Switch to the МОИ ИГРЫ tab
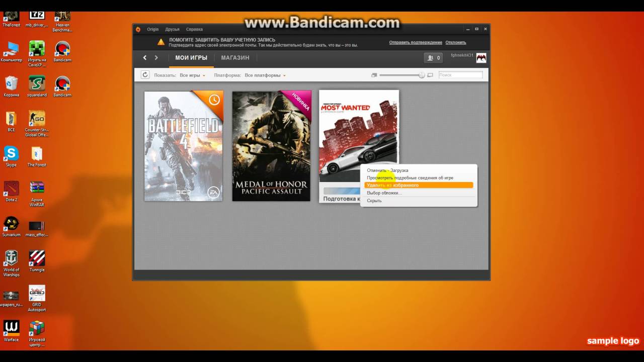Viewport: 644px width, 362px height. (191, 58)
